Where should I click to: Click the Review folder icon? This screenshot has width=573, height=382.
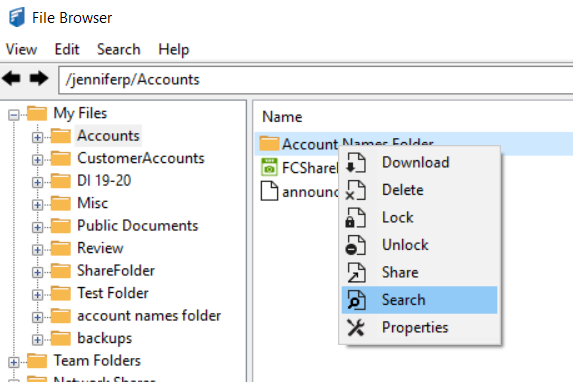click(x=61, y=248)
